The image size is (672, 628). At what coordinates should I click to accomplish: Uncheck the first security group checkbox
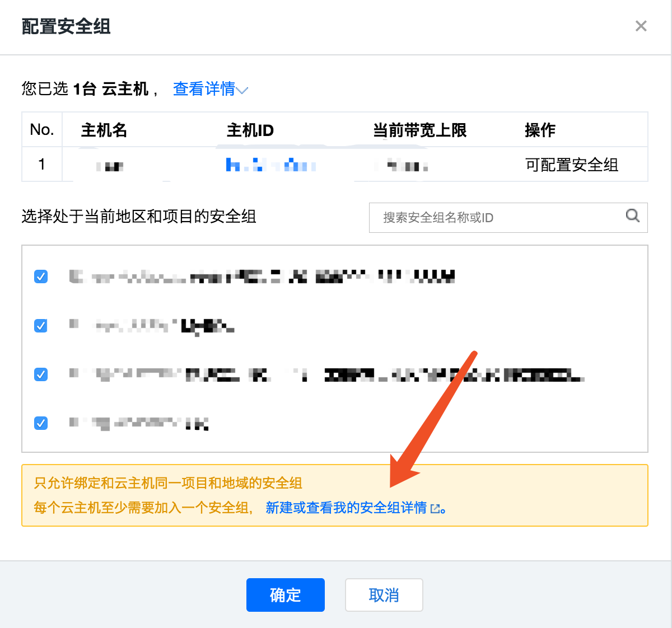pos(41,276)
